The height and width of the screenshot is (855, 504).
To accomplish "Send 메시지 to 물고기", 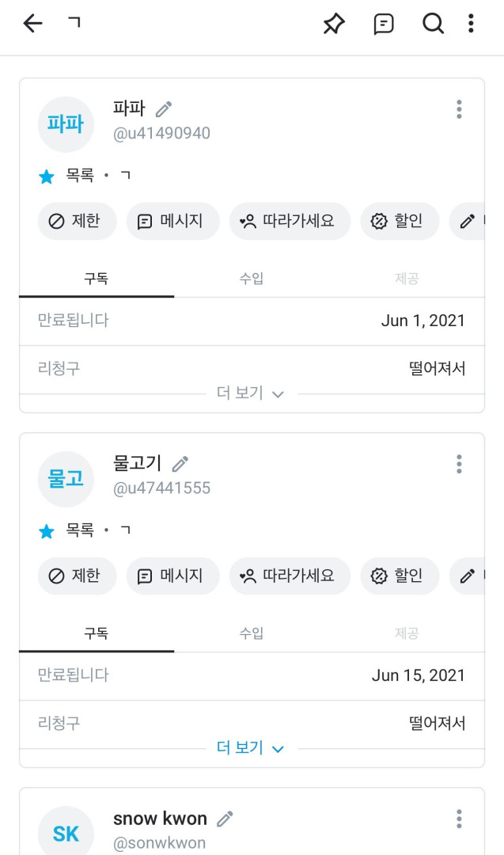I will click(172, 576).
